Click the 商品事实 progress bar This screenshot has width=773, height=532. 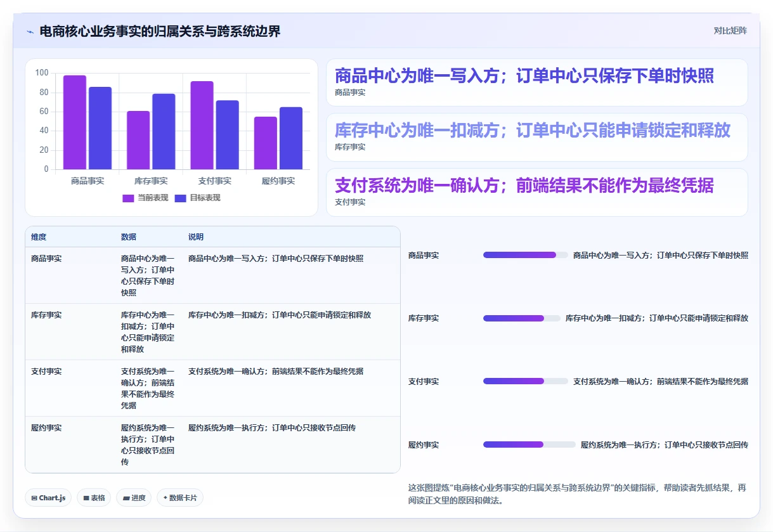[526, 255]
